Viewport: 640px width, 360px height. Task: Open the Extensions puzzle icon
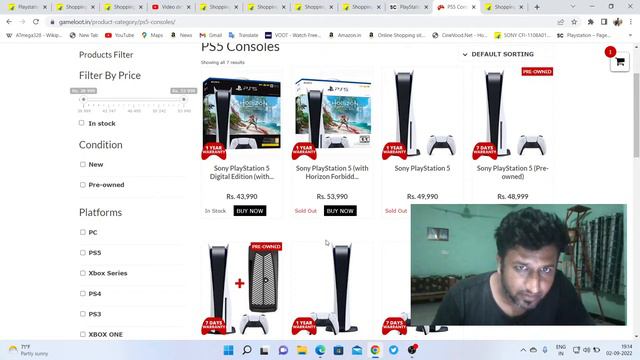(591, 22)
